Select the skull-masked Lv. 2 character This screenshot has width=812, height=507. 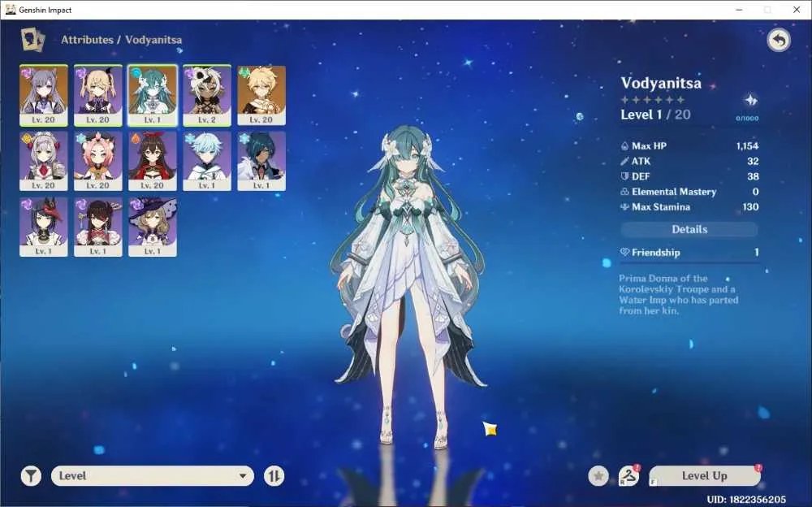(x=206, y=95)
